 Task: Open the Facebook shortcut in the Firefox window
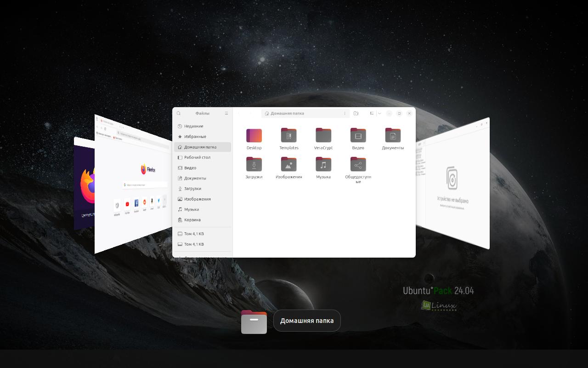[x=136, y=203]
